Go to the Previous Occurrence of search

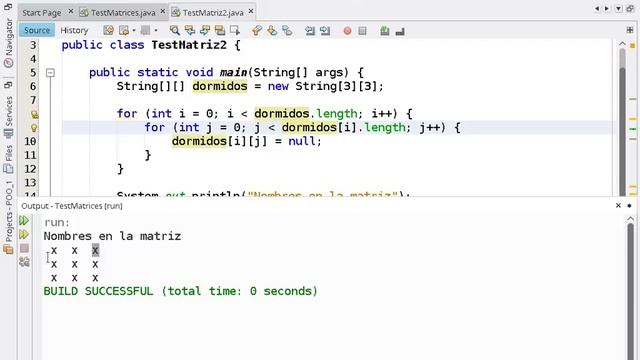190,30
